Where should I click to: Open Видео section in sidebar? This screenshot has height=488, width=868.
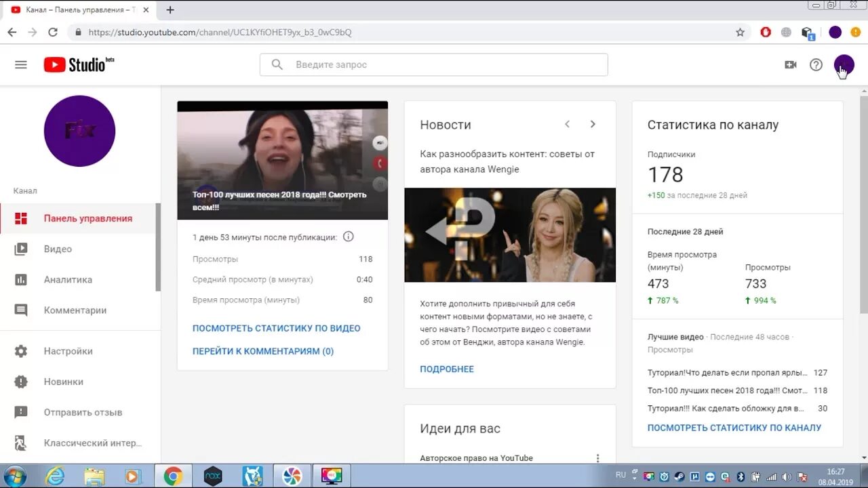point(78,249)
